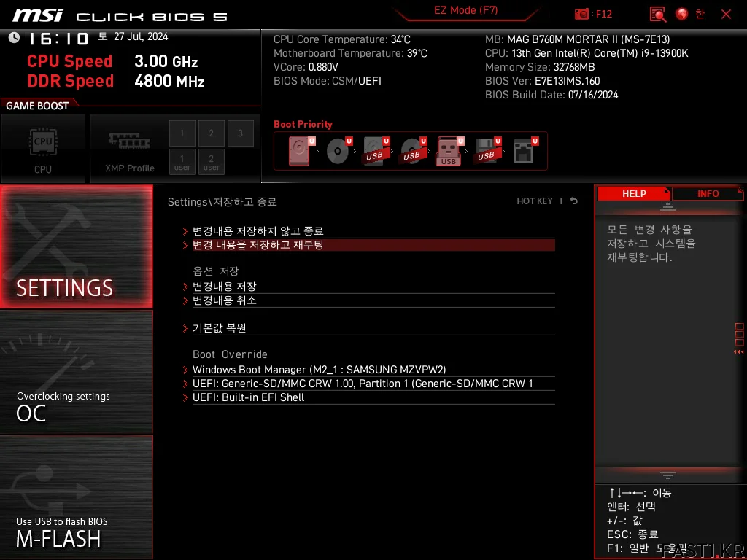Image resolution: width=747 pixels, height=560 pixels.
Task: Open the SETTINGS section
Action: coord(76,246)
